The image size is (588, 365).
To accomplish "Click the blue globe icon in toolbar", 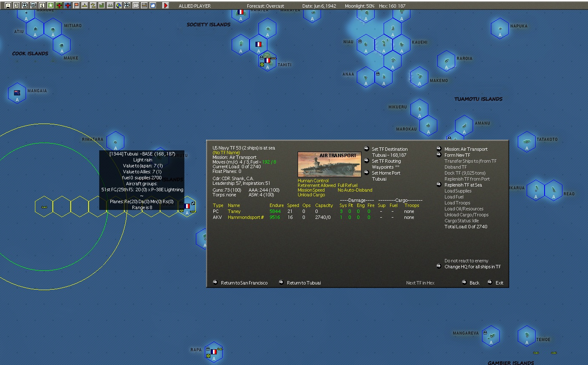I will click(x=119, y=6).
